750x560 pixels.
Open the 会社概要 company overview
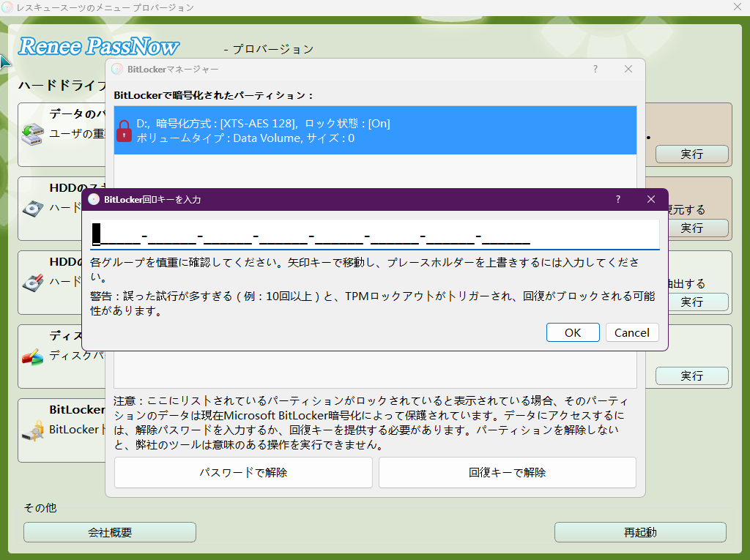pyautogui.click(x=109, y=532)
